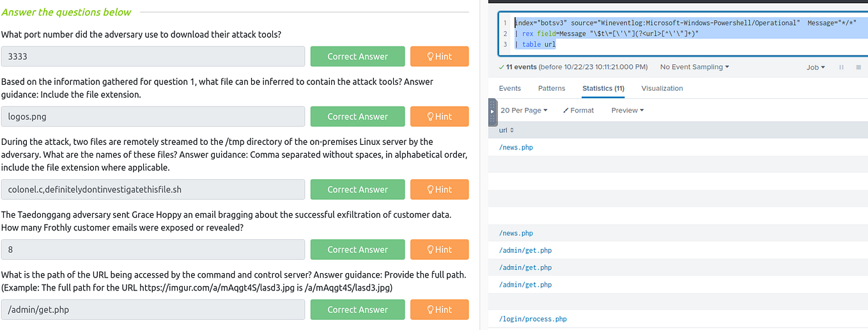Click lightbulb Hint for customer emails question

(440, 250)
